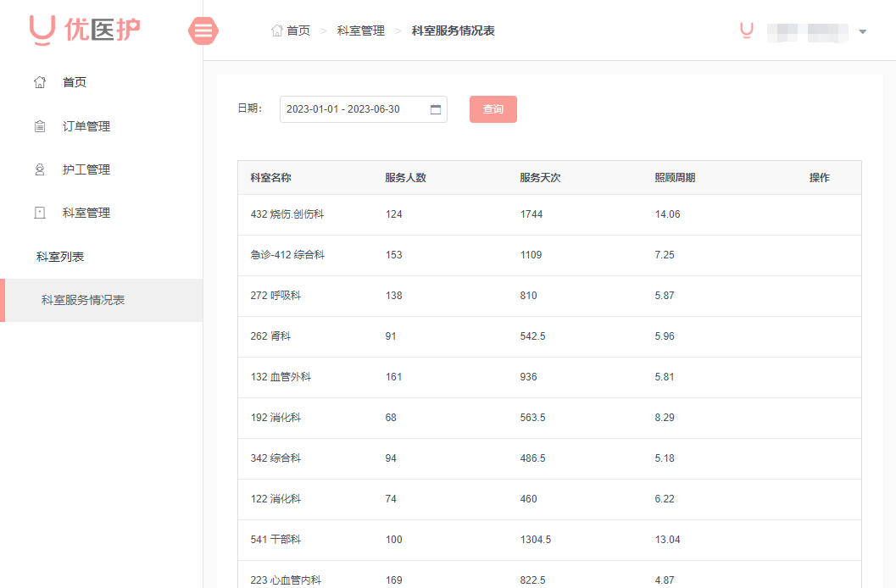
Task: Click care period value 7.25
Action: 665,255
